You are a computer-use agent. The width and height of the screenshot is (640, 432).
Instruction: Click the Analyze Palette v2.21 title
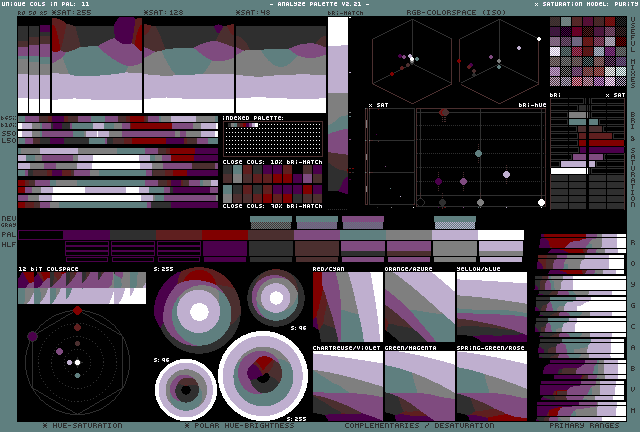click(x=319, y=4)
